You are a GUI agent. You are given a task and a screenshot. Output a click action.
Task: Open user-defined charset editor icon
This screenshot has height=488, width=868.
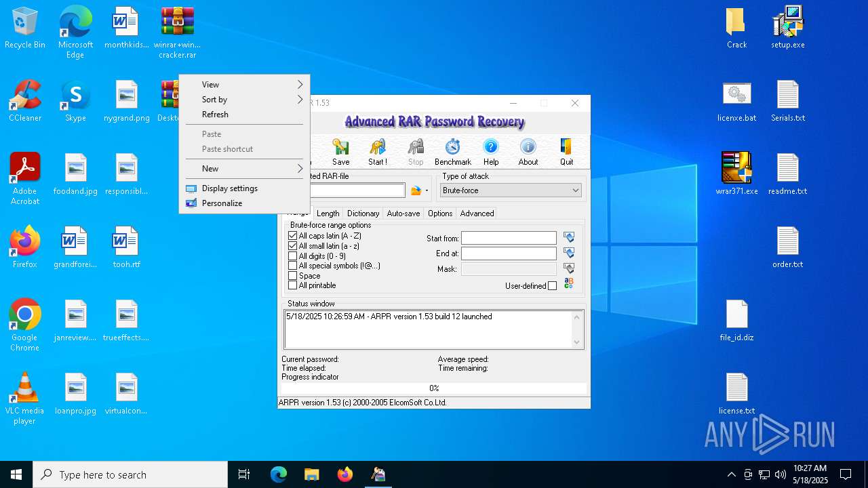pyautogui.click(x=569, y=283)
